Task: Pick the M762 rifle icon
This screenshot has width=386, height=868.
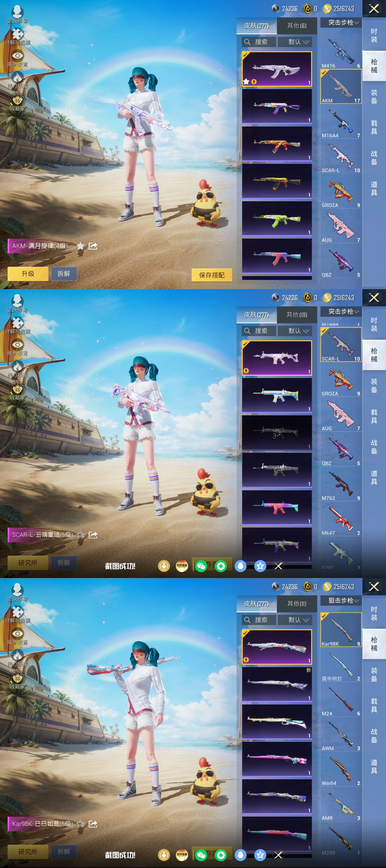Action: [x=341, y=484]
